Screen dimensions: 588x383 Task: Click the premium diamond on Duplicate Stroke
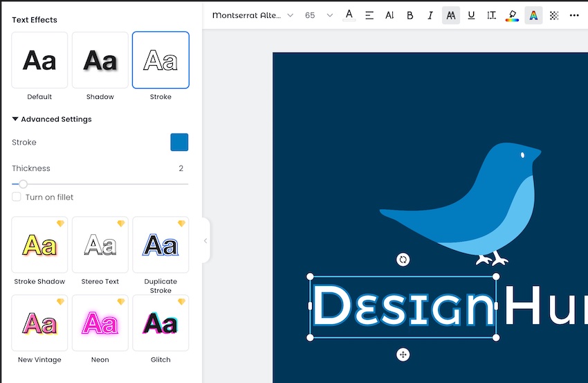tap(181, 224)
